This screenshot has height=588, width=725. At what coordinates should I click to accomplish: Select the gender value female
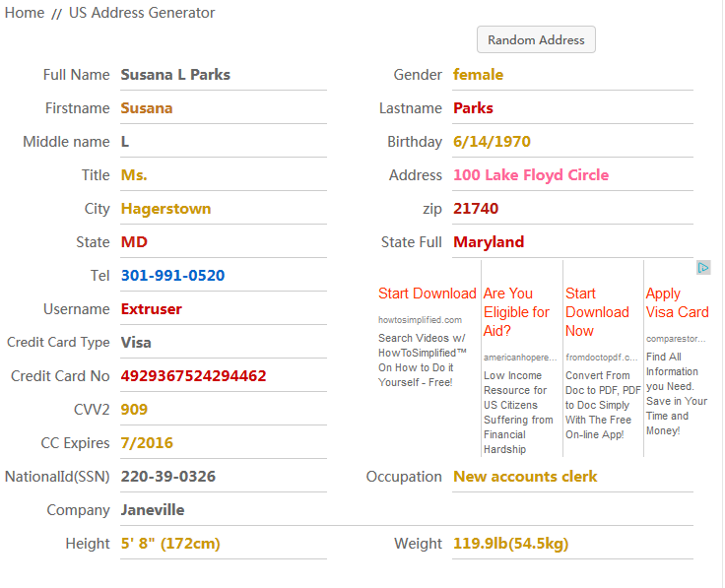click(478, 75)
